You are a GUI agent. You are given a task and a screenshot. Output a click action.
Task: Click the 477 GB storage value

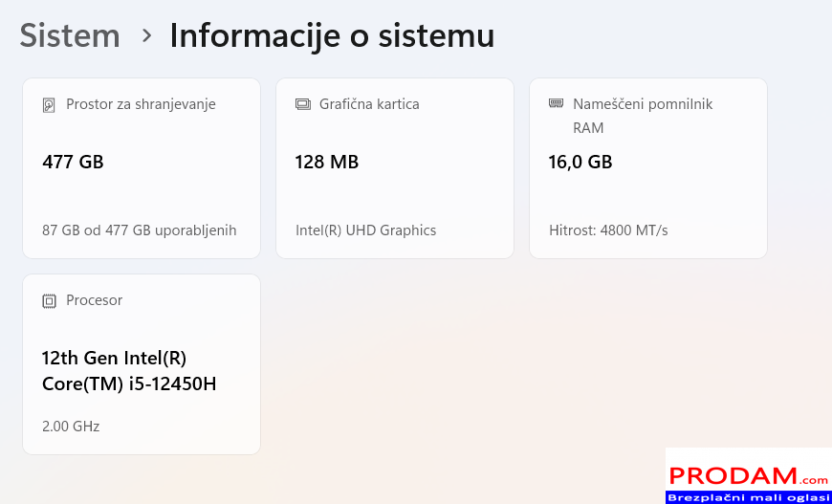pyautogui.click(x=73, y=163)
